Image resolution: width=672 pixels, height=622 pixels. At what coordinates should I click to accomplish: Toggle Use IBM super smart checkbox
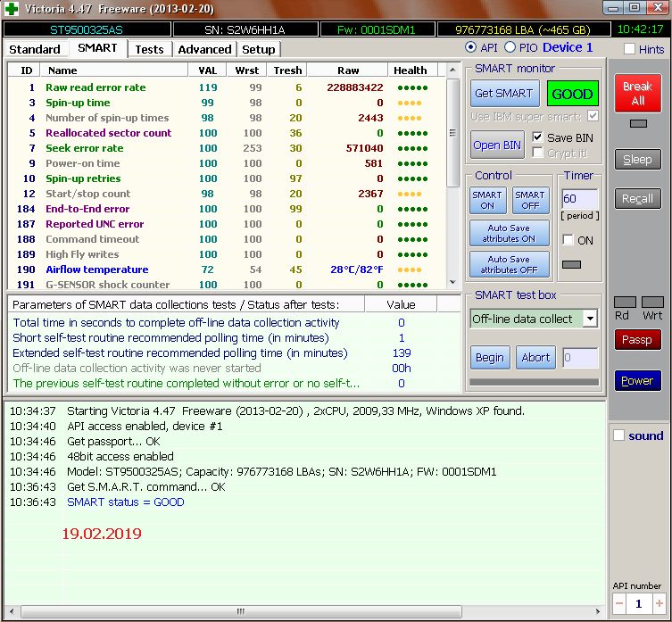point(593,116)
